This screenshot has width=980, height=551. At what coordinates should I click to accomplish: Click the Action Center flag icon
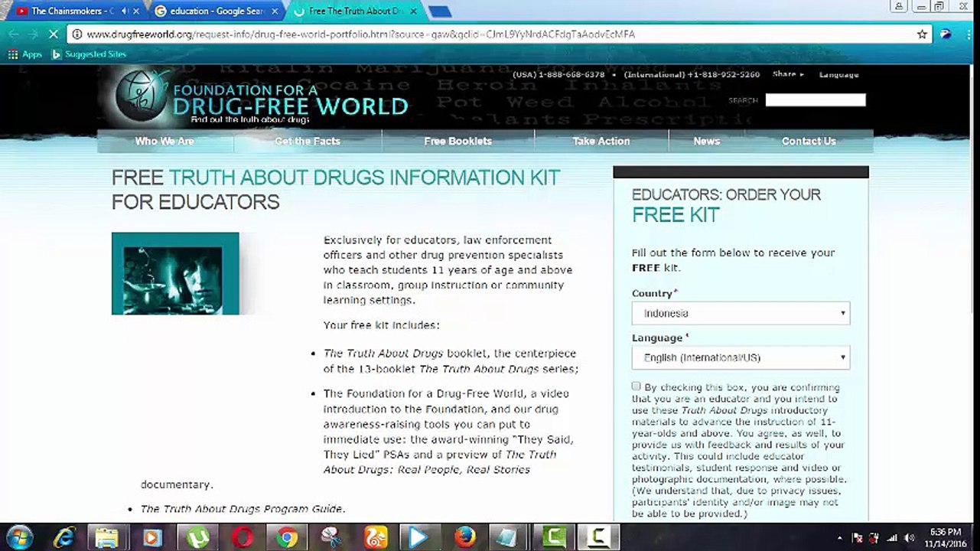point(858,538)
